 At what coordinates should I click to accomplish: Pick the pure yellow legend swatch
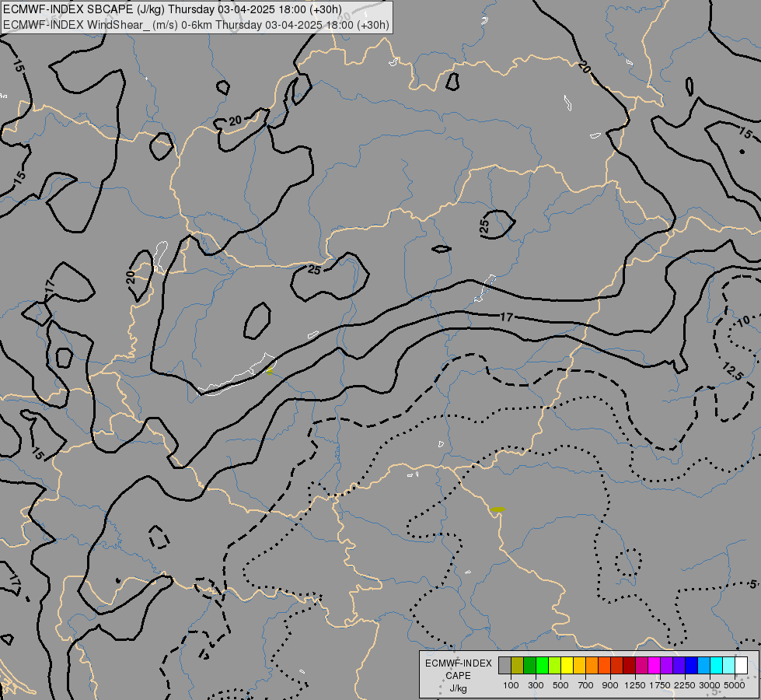567,666
